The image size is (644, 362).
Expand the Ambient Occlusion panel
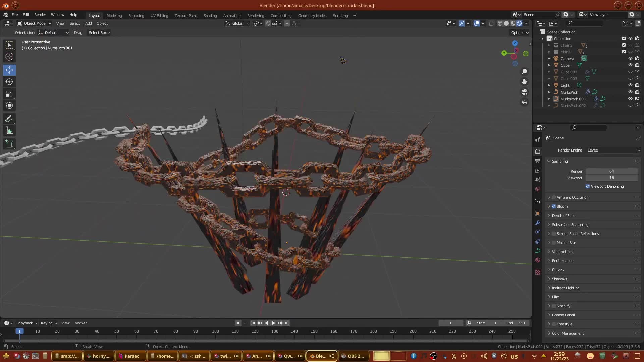(x=549, y=197)
